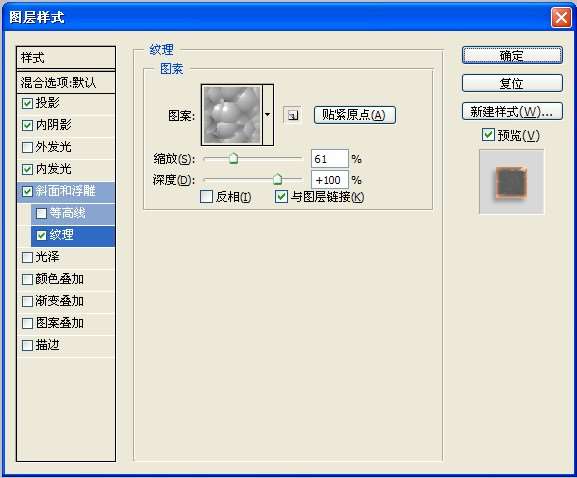Click the 缩放 scale slider handle
577x478 pixels.
(x=234, y=159)
